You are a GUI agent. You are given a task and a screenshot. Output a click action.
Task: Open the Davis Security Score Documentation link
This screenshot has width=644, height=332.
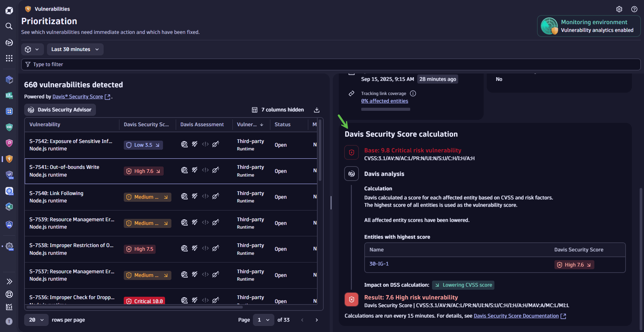pos(516,316)
